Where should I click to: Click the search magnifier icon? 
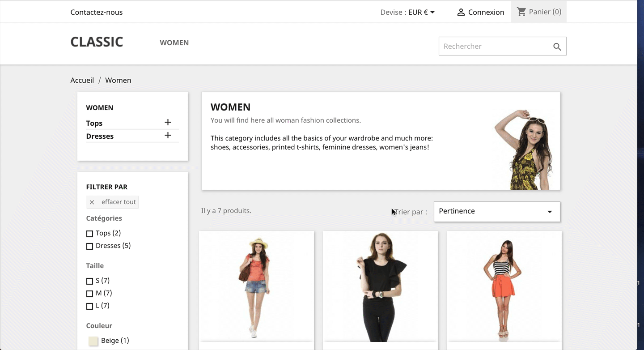click(x=557, y=46)
